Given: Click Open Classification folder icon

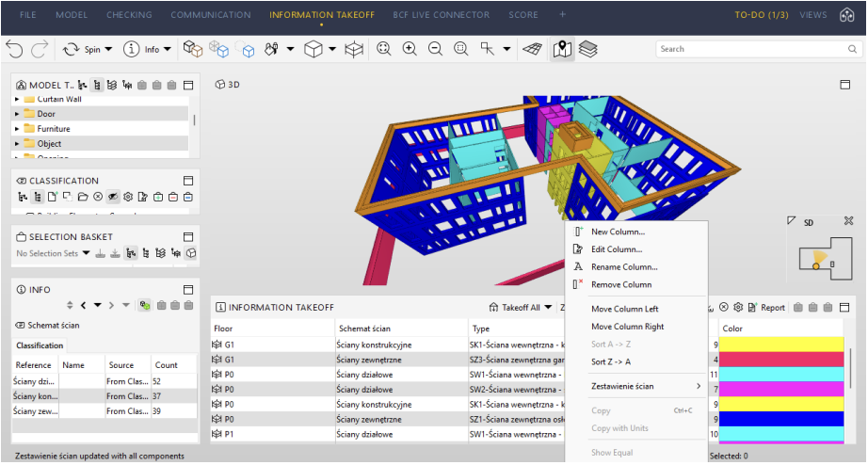Looking at the screenshot, I should [83, 197].
